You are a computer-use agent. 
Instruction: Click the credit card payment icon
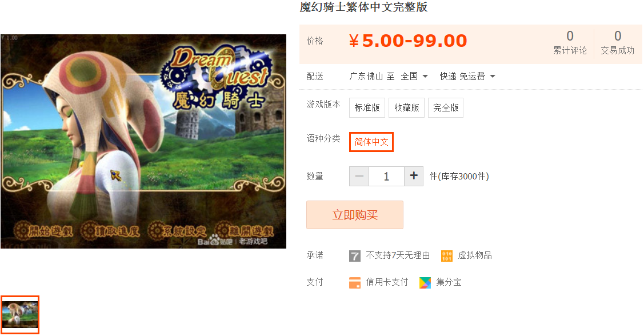click(x=354, y=283)
